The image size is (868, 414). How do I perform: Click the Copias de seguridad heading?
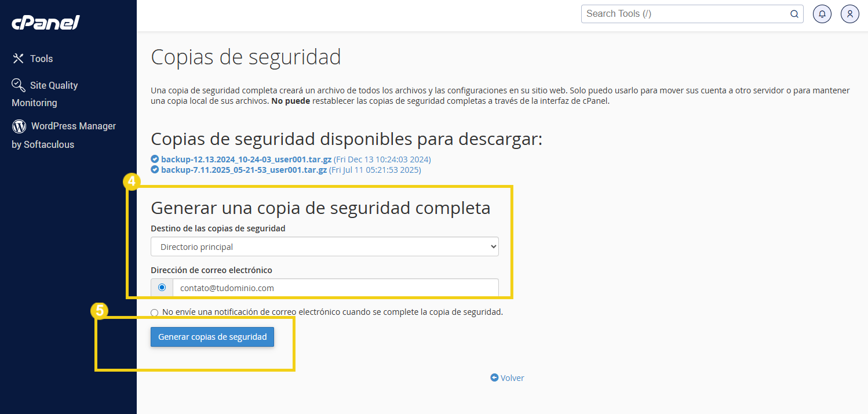(x=246, y=57)
